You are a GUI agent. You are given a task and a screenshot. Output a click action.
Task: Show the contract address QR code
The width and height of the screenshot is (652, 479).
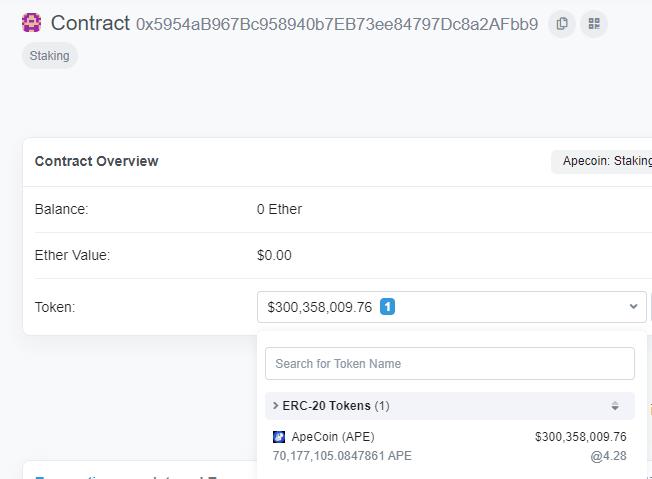pos(594,24)
